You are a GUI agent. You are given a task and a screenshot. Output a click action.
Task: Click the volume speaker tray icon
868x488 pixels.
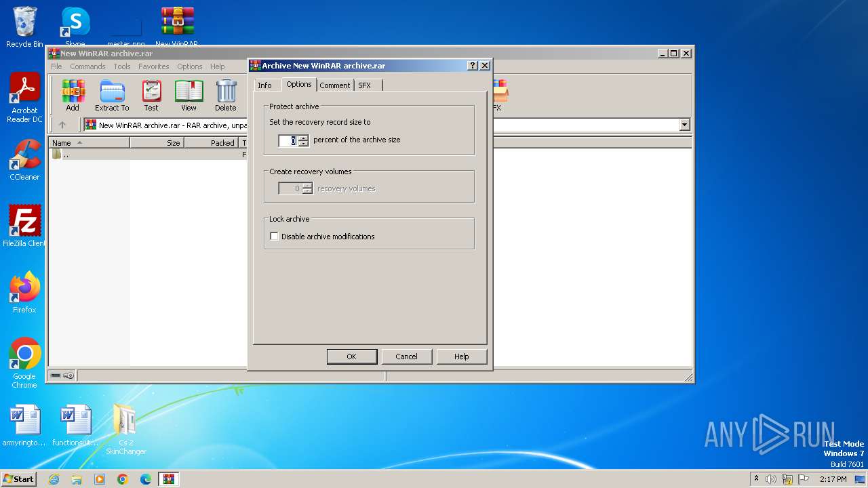coord(771,479)
